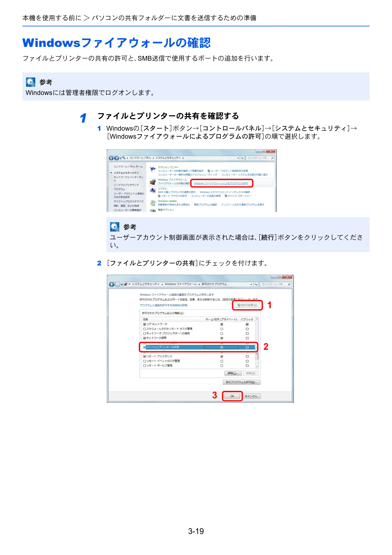Click the refresh icon in the upper window's address bar
The width and height of the screenshot is (392, 555).
(x=242, y=158)
